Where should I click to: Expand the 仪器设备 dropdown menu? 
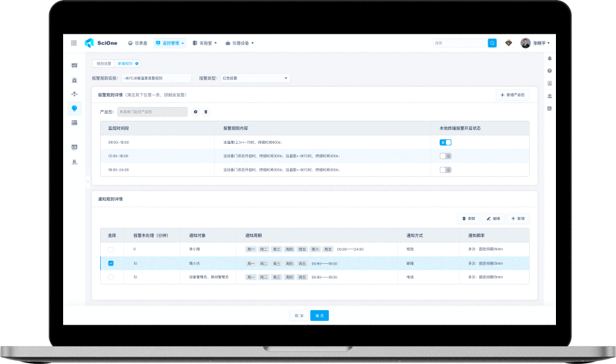tap(239, 43)
